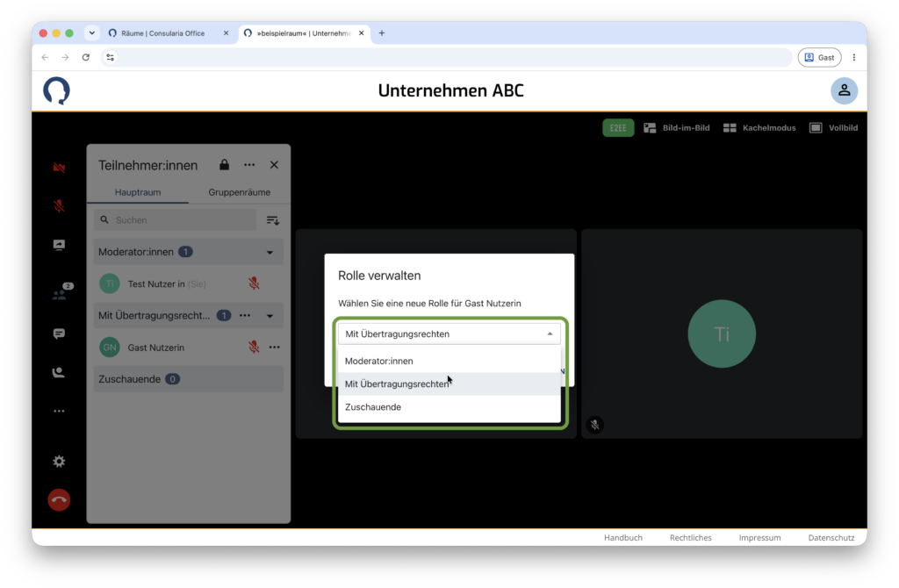Viewport: 899px width, 588px height.
Task: Select the Test Nutzer in participant row
Action: 189,283
